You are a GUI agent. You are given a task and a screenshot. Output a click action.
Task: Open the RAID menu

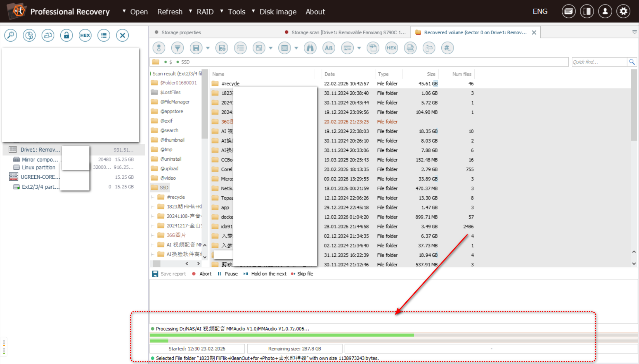click(x=205, y=12)
